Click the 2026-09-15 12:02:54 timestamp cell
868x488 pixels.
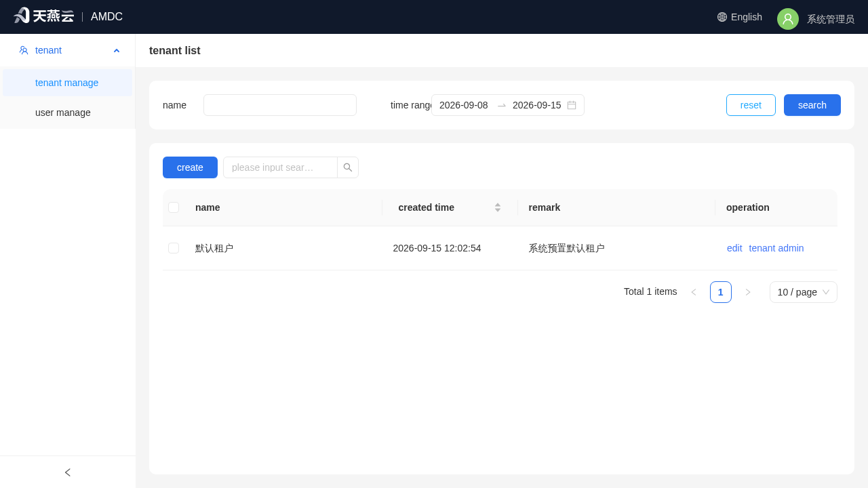click(x=437, y=248)
